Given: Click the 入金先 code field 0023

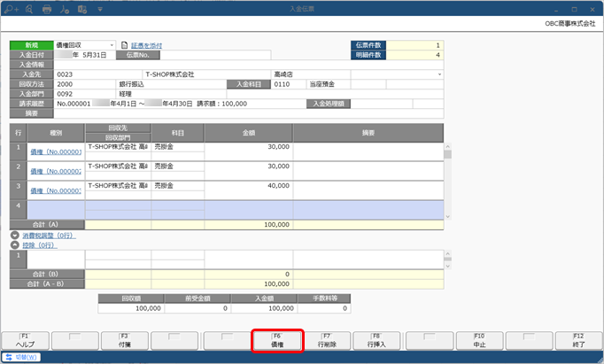Looking at the screenshot, I should click(97, 74).
